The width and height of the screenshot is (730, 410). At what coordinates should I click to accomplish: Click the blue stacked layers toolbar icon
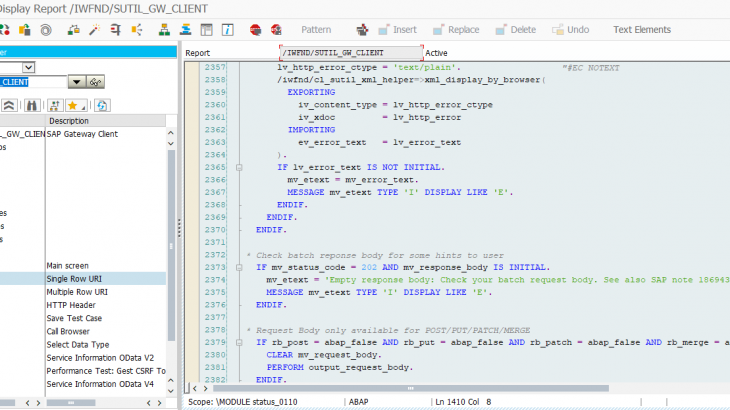185,30
